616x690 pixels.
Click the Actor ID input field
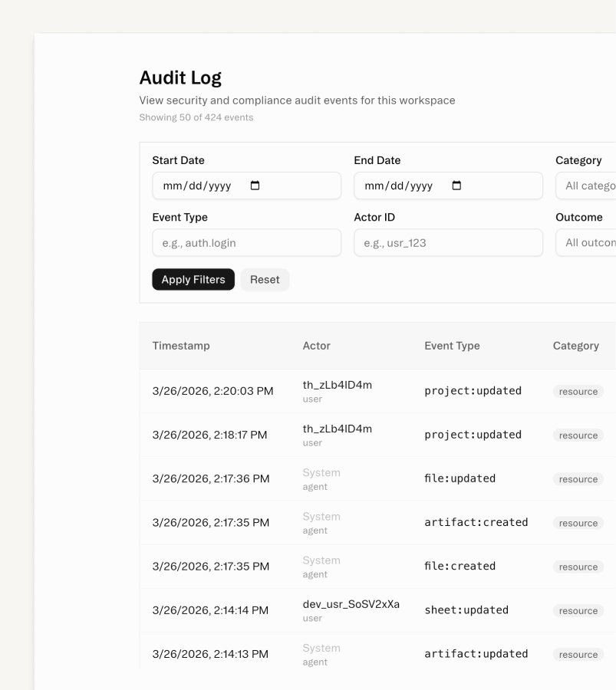tap(448, 242)
